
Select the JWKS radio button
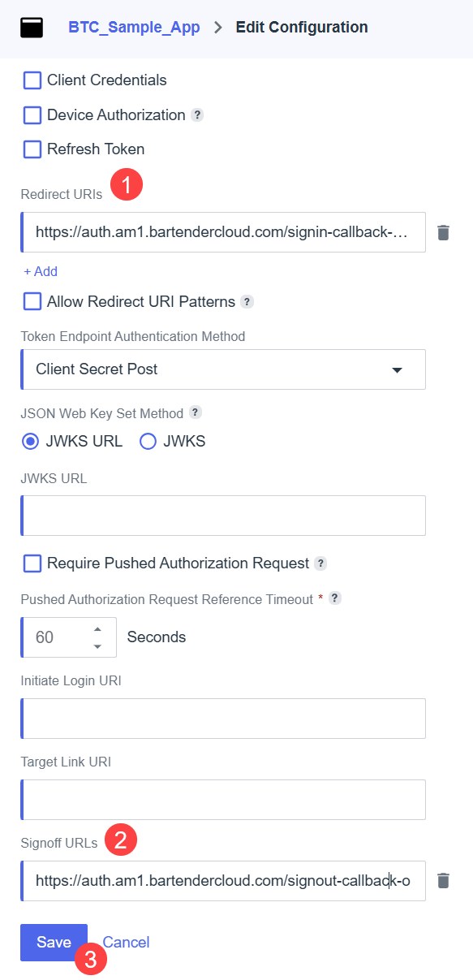[148, 442]
